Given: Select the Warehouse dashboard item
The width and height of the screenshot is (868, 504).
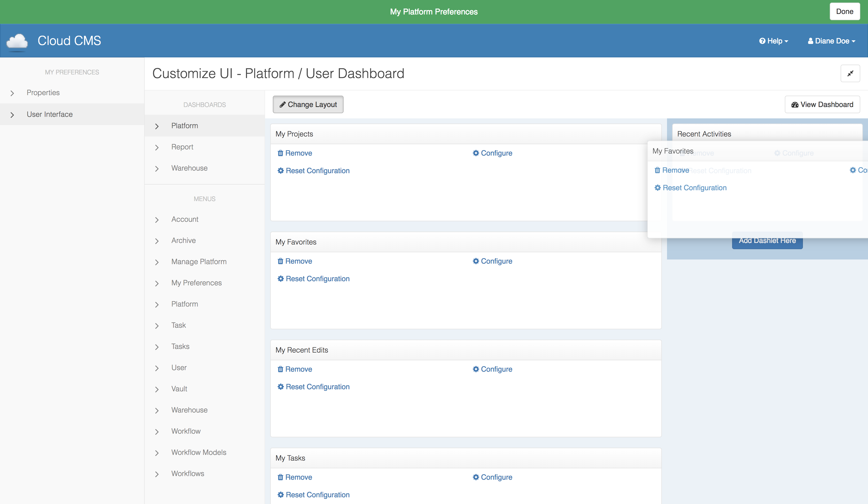Looking at the screenshot, I should [189, 168].
